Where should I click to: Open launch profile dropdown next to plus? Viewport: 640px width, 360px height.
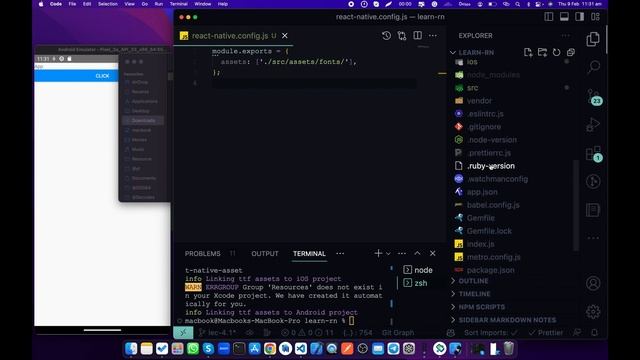[x=388, y=253]
